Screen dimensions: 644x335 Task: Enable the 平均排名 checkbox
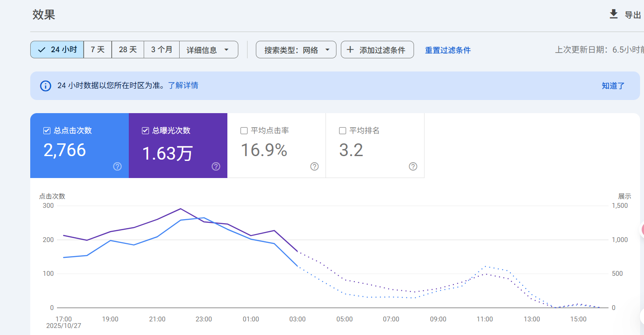(x=343, y=131)
